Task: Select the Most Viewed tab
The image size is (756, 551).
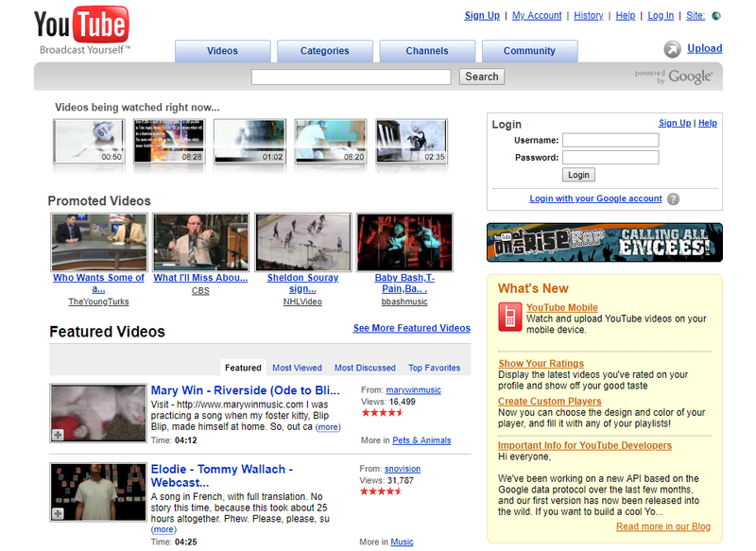Action: [x=297, y=368]
